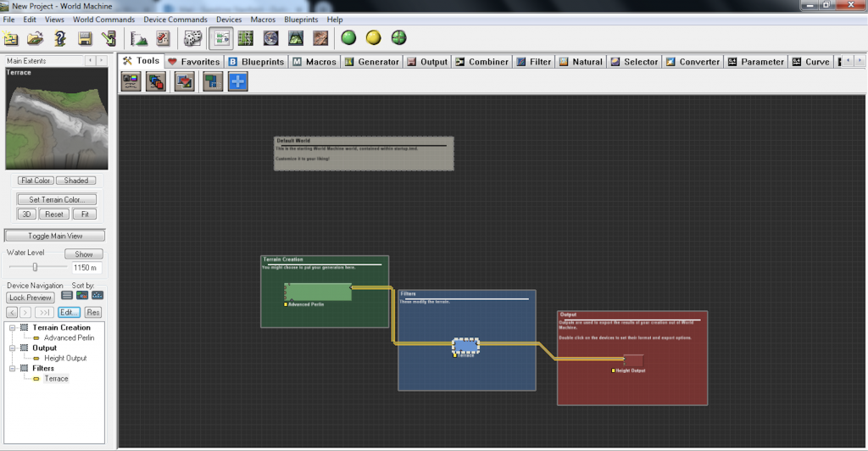This screenshot has height=451, width=868.
Task: Click the Lock Preview button
Action: click(x=31, y=298)
